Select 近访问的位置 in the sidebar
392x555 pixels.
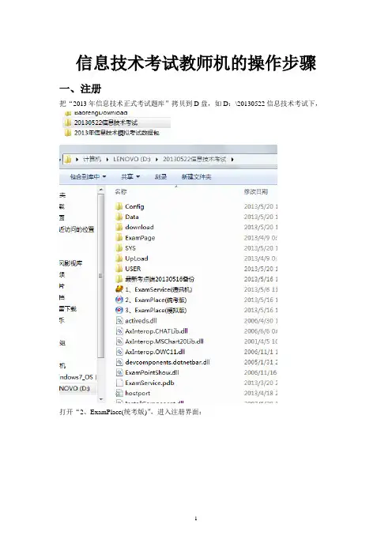[x=77, y=229]
